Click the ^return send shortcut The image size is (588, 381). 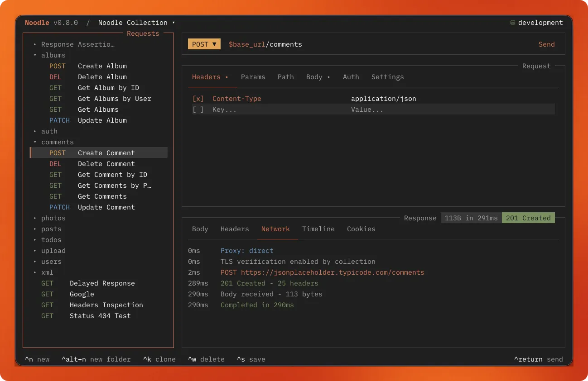[x=539, y=359]
